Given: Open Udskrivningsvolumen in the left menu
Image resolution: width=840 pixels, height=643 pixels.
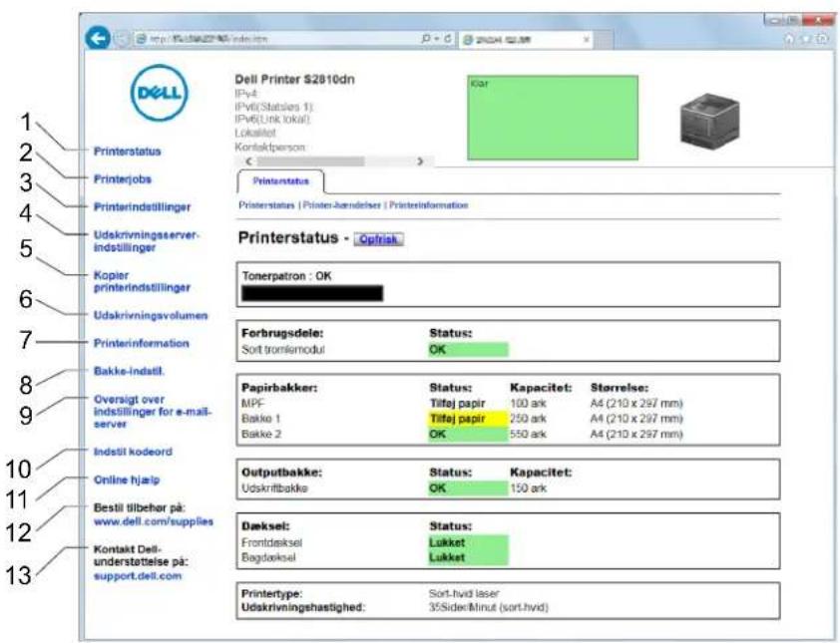Looking at the screenshot, I should tap(151, 315).
